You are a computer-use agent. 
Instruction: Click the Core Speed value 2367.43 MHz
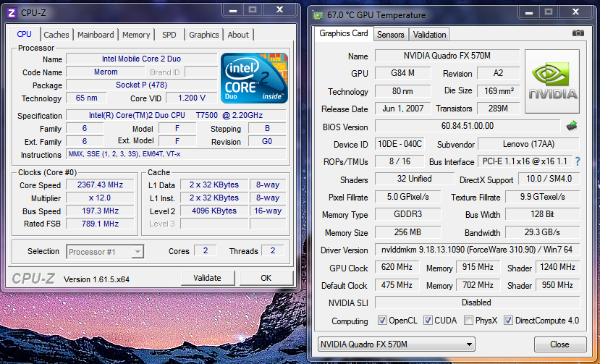101,185
